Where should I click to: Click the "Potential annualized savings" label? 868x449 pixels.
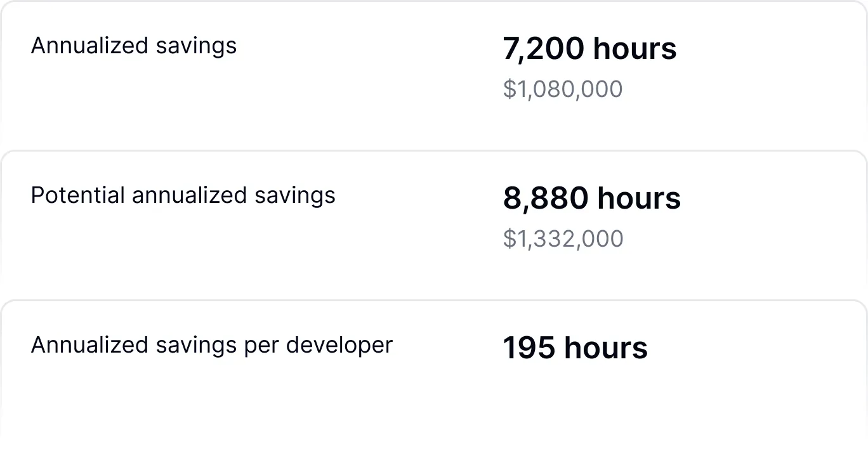(x=183, y=195)
